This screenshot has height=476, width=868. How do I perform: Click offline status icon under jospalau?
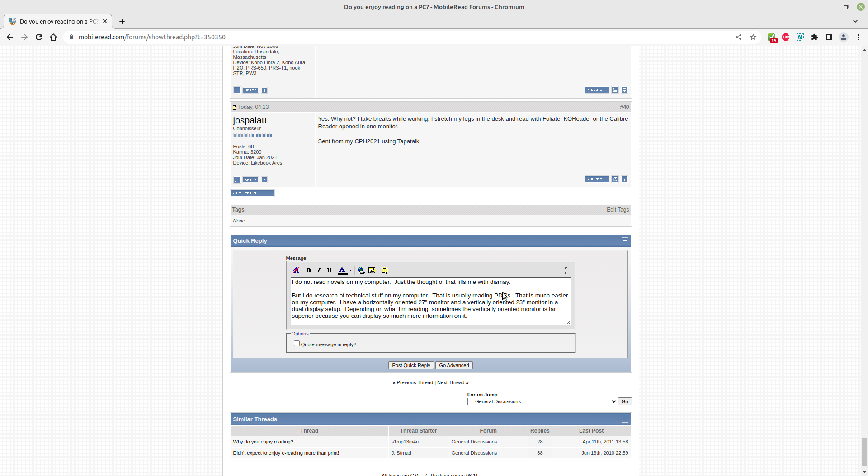point(237,180)
